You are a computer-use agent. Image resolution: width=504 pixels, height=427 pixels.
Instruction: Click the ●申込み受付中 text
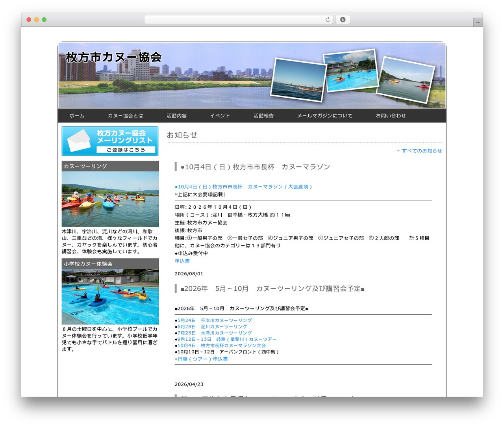(x=191, y=254)
